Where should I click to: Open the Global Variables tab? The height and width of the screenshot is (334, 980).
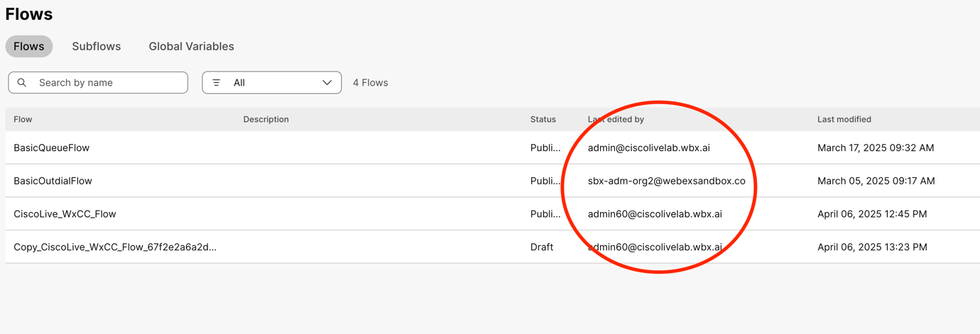point(191,46)
